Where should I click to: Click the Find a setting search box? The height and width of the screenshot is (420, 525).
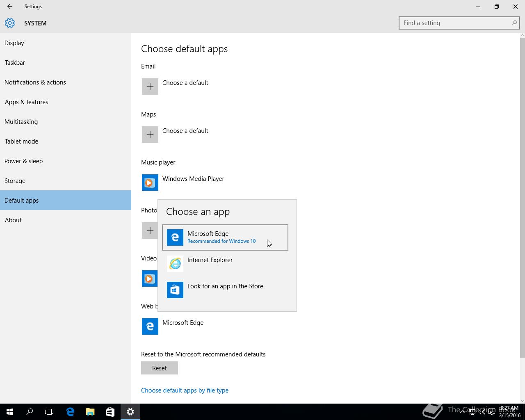coord(459,23)
